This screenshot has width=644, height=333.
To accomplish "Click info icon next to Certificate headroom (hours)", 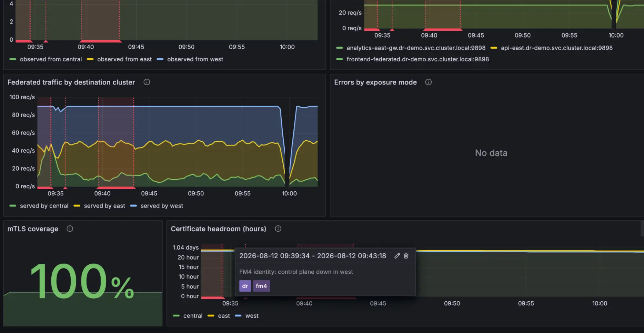I will [278, 229].
